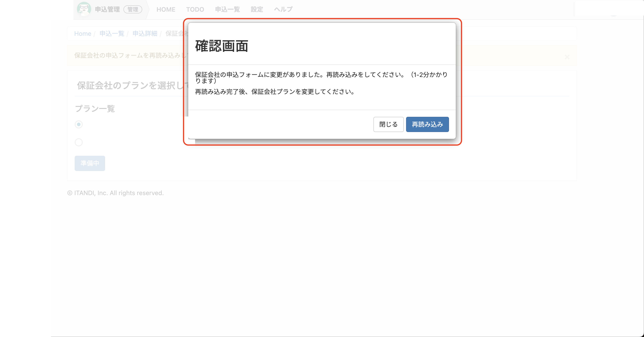Click the 再読み込み button in dialog
The height and width of the screenshot is (337, 644).
pos(427,124)
